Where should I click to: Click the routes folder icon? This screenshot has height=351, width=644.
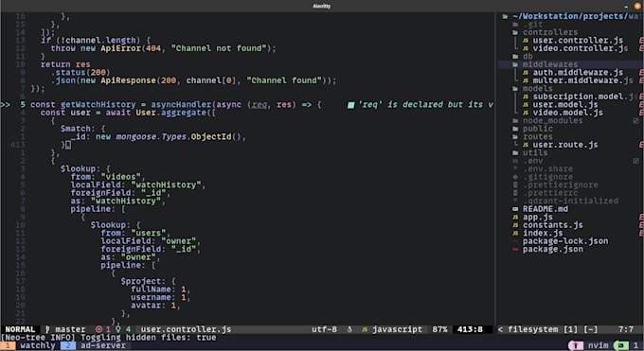click(x=515, y=136)
